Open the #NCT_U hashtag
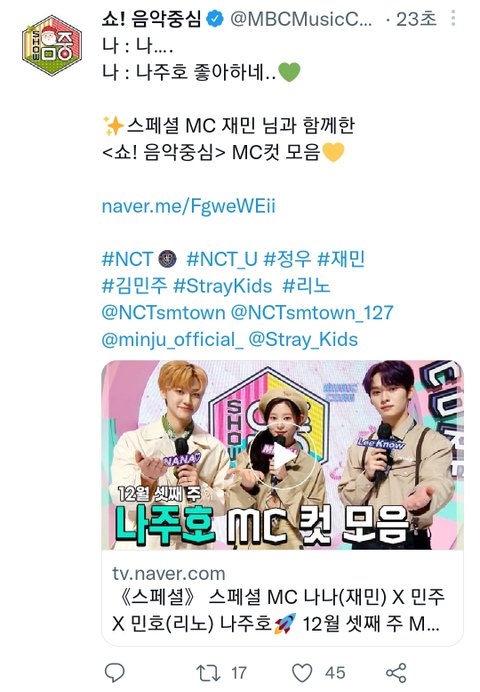Viewport: 480px width, 692px height. coord(222,260)
